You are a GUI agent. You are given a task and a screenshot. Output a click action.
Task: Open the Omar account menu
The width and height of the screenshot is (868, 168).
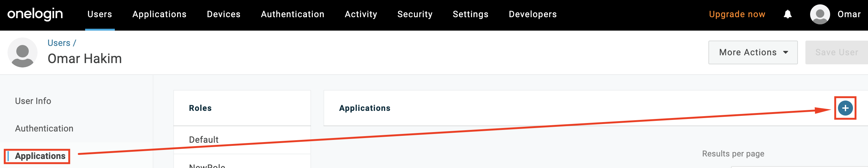tap(849, 14)
